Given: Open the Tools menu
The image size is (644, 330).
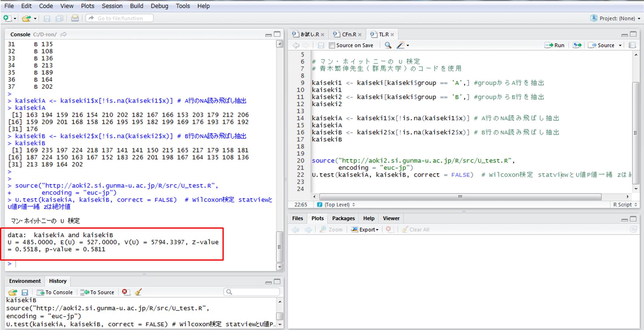Looking at the screenshot, I should (183, 6).
